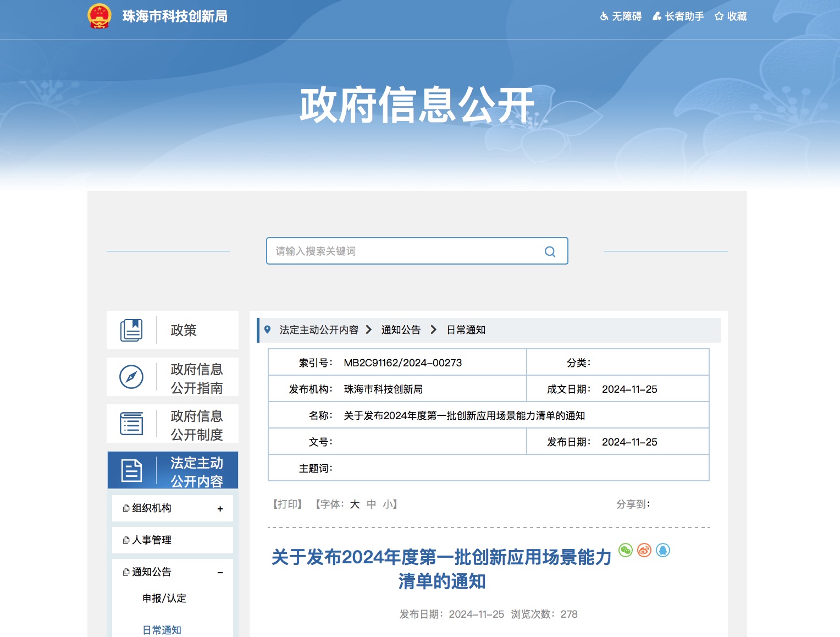
Task: Set font size to 小
Action: coord(388,504)
